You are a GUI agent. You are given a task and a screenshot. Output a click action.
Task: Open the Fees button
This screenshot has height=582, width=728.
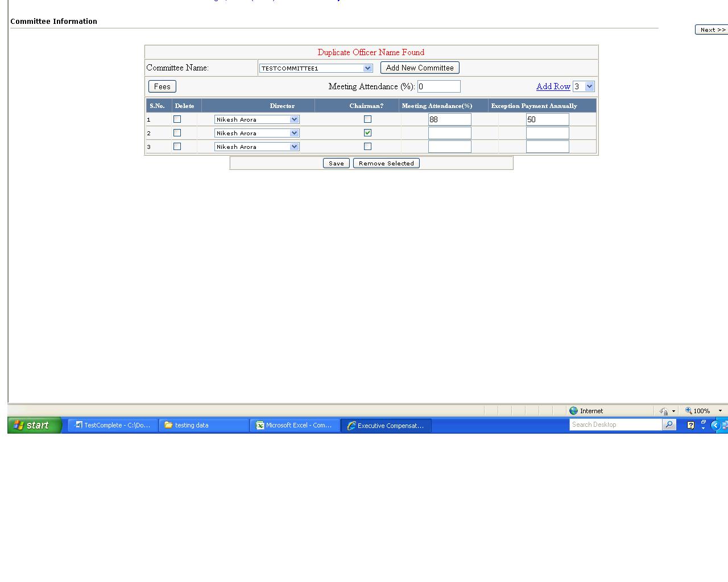coord(162,86)
